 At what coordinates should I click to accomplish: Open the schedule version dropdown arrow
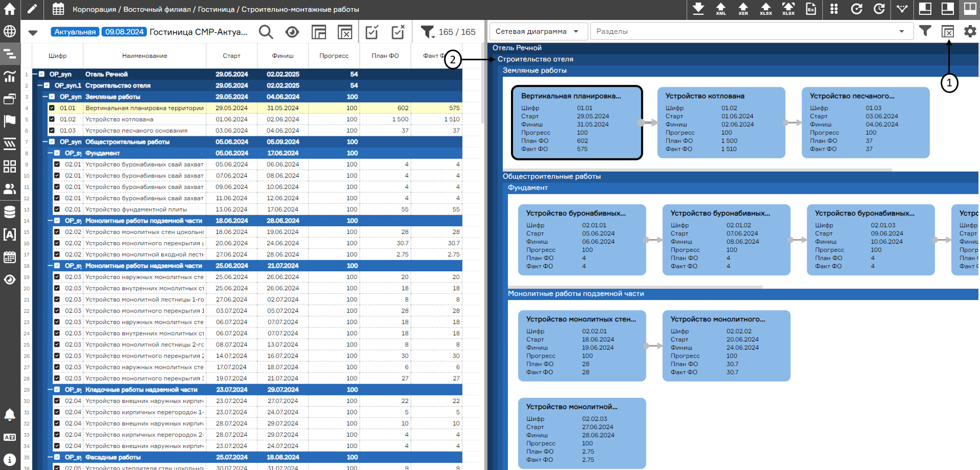tap(33, 32)
